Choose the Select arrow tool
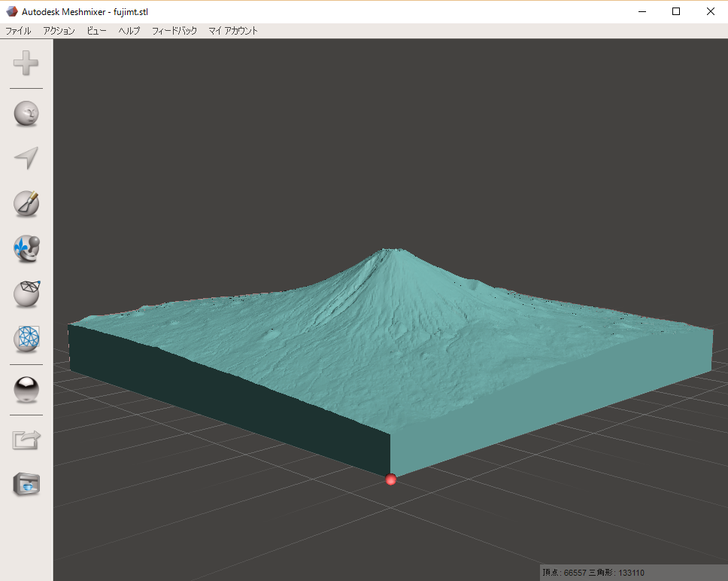728x581 pixels. (x=26, y=158)
